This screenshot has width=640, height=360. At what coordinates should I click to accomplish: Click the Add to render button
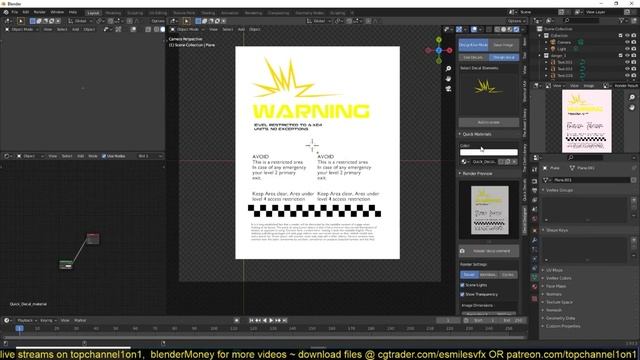489,122
